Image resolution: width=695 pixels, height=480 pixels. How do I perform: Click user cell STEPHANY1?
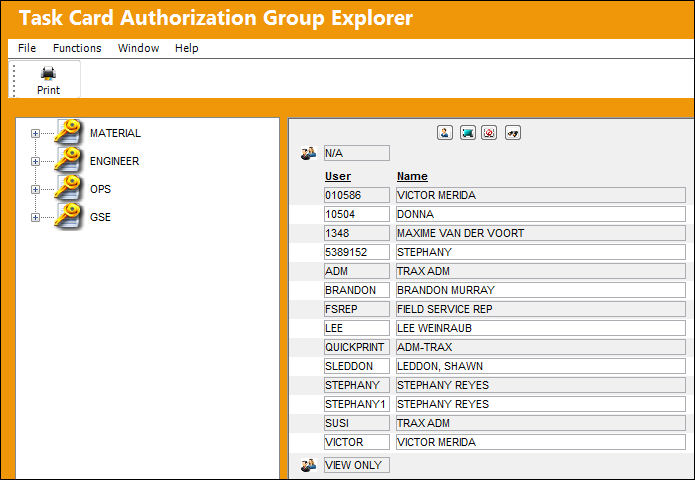357,404
